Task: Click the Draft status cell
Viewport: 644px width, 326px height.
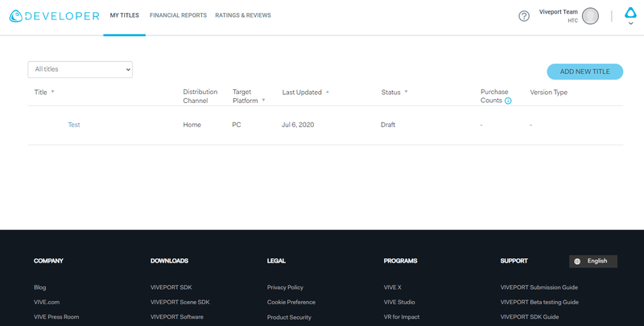Action: tap(388, 125)
